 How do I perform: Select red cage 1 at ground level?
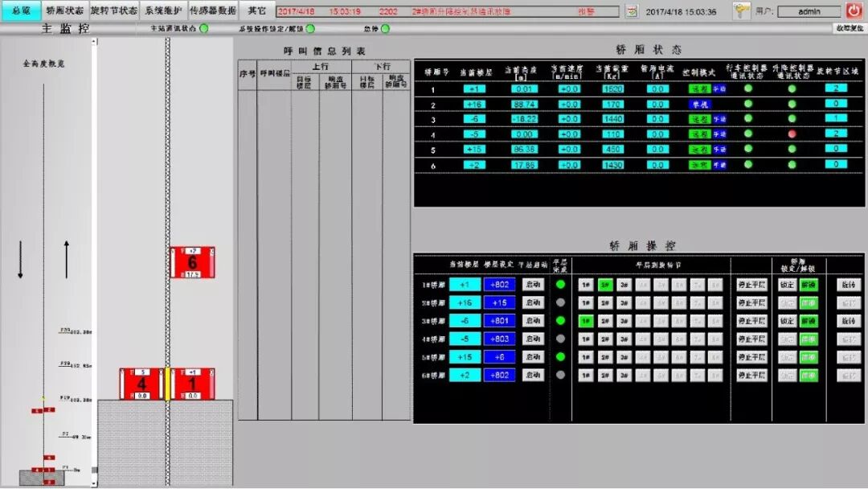192,384
